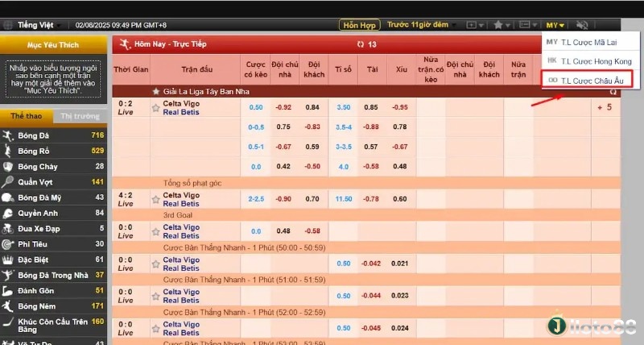
Task: Select the Khúc Côn Cầu Trên Băng hockey icon
Action: coord(7,322)
